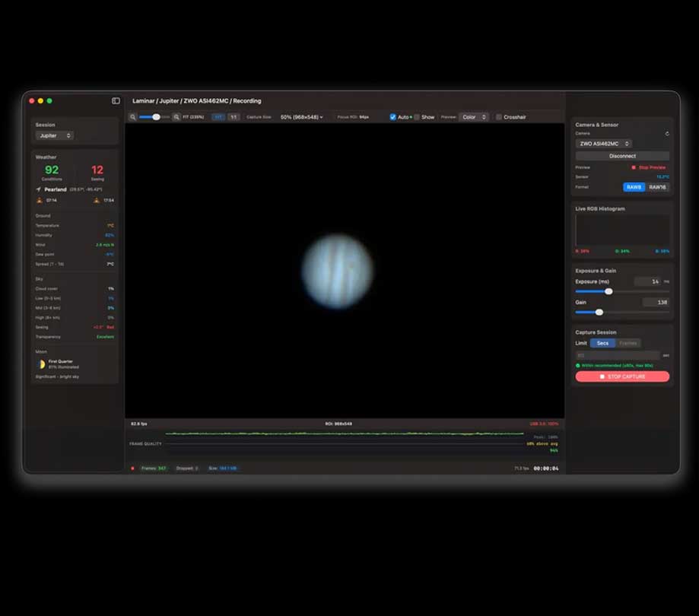The width and height of the screenshot is (699, 616).
Task: Open the Preview Color dropdown
Action: pyautogui.click(x=475, y=117)
